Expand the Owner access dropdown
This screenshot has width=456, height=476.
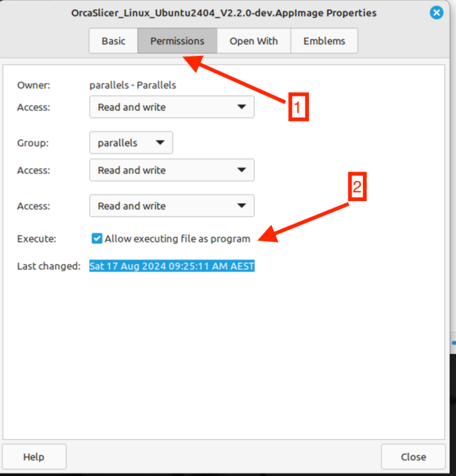172,107
